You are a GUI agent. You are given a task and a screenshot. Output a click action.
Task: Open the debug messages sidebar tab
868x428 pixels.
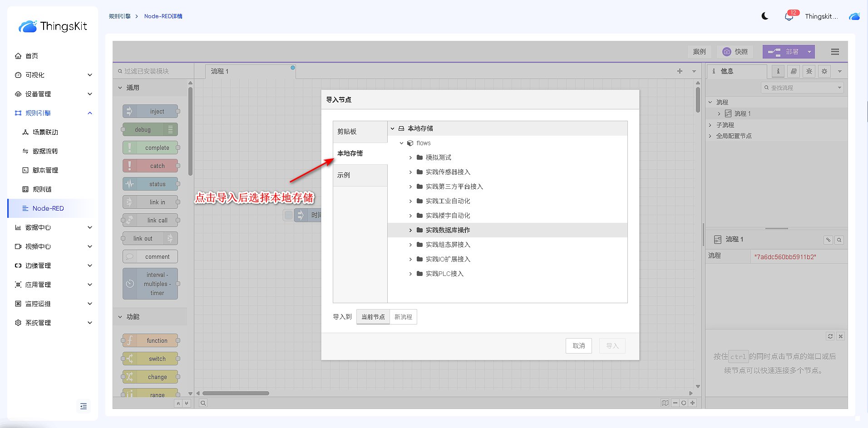tap(809, 71)
